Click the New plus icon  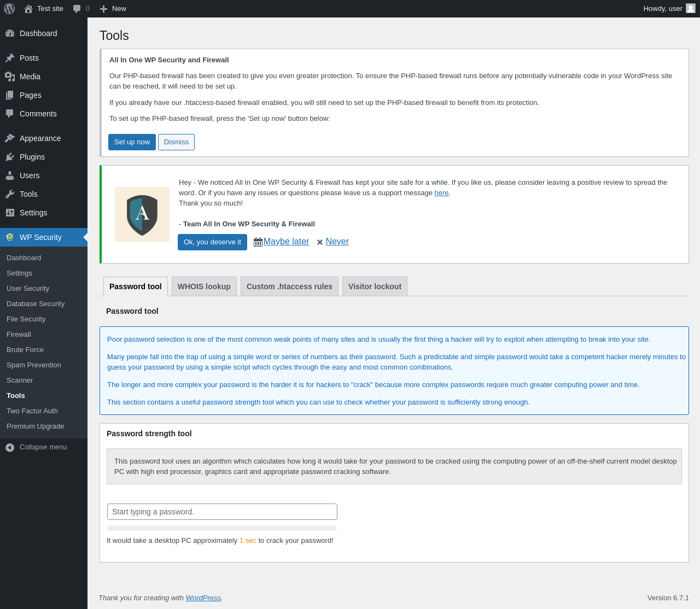tap(103, 9)
